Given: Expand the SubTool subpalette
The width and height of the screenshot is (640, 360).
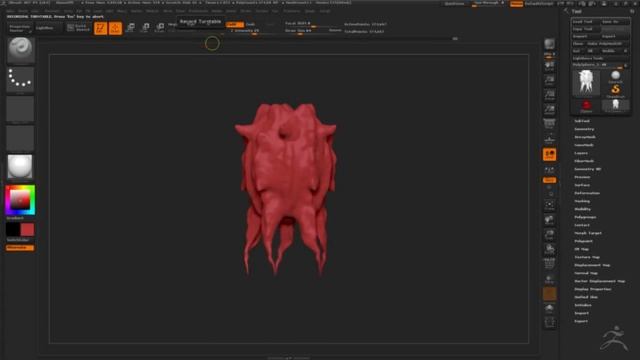Looking at the screenshot, I should [x=582, y=121].
